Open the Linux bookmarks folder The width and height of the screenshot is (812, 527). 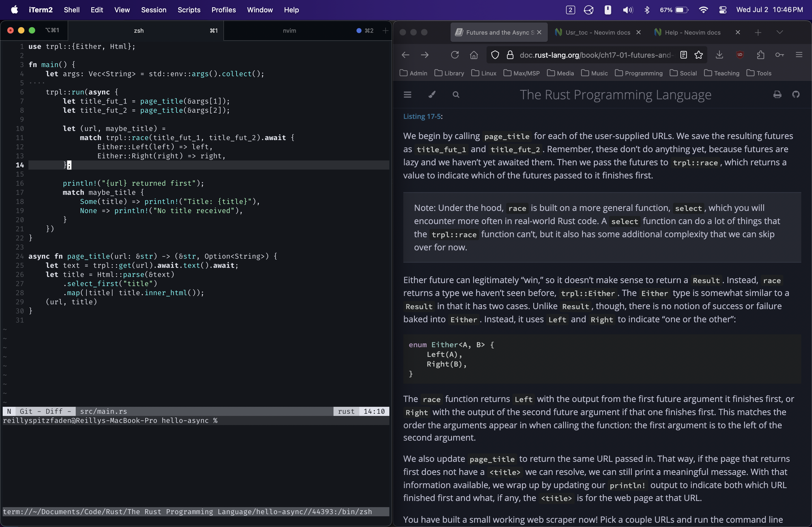pos(484,73)
